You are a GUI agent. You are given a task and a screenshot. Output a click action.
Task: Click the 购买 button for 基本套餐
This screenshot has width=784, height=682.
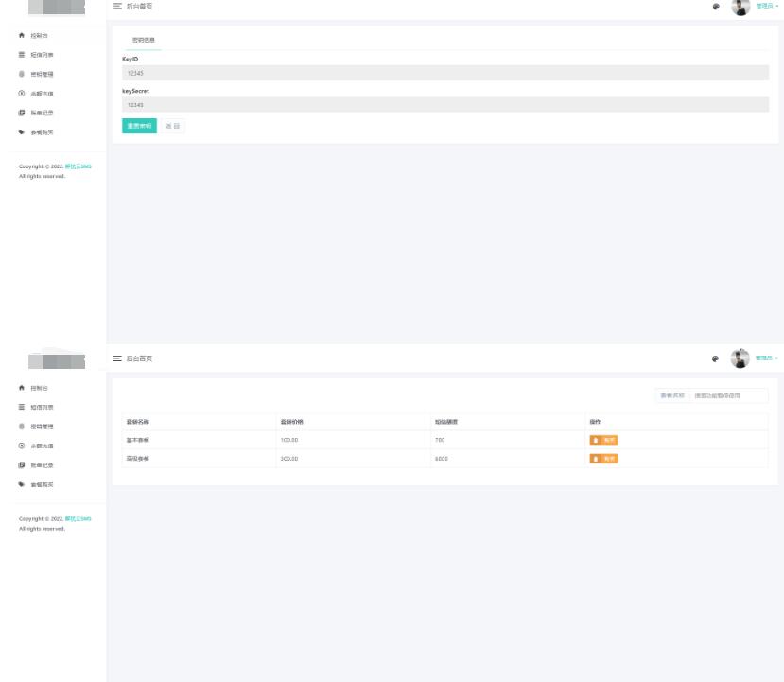point(603,440)
